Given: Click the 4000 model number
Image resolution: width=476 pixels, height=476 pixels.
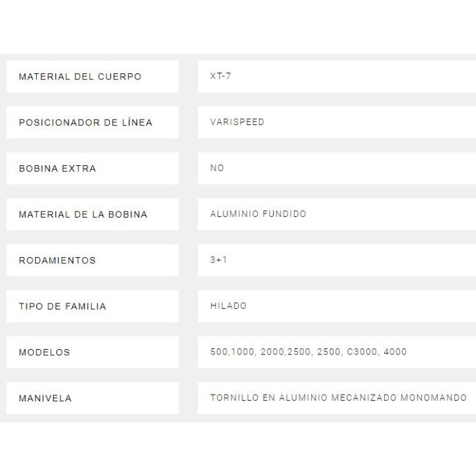Looking at the screenshot, I should pyautogui.click(x=395, y=352).
